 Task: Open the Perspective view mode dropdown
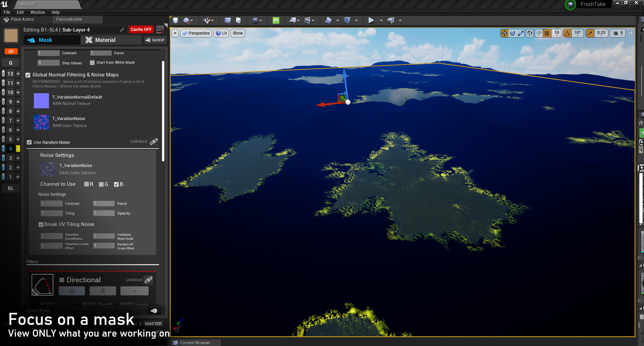pyautogui.click(x=196, y=33)
